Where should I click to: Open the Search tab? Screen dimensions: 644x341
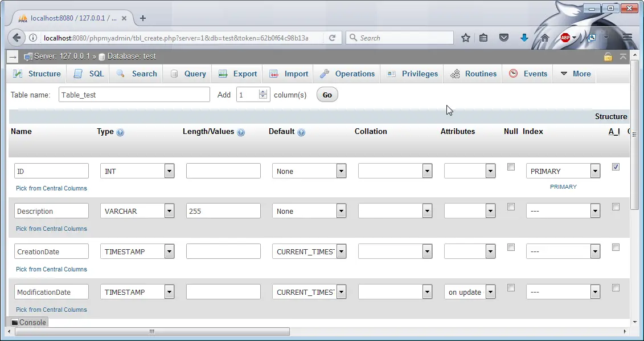point(136,74)
